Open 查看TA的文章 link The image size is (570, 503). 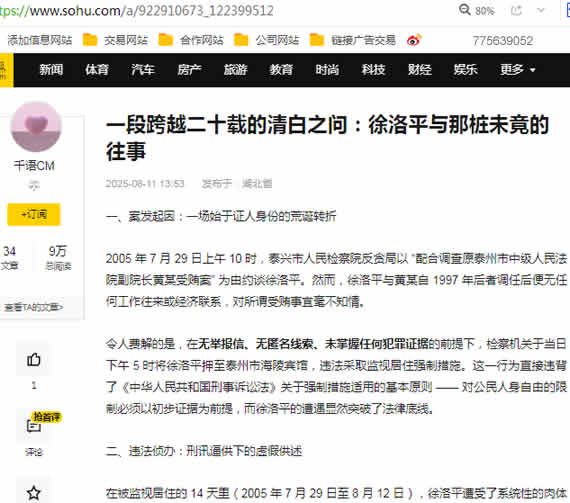[33, 307]
